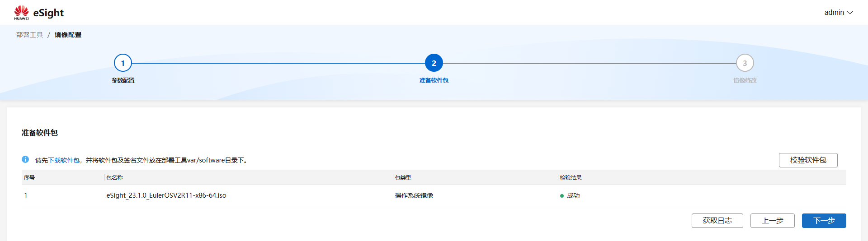Select the active step 2 circle
This screenshot has height=241, width=868.
434,63
